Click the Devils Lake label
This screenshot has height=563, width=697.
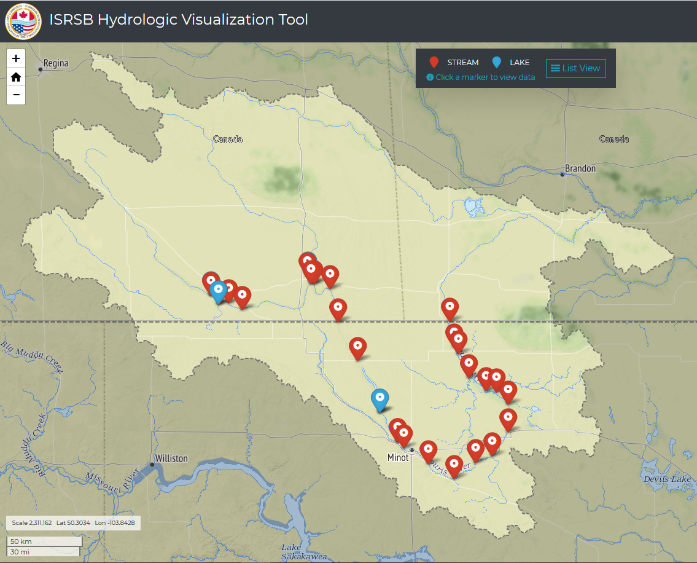pyautogui.click(x=667, y=479)
